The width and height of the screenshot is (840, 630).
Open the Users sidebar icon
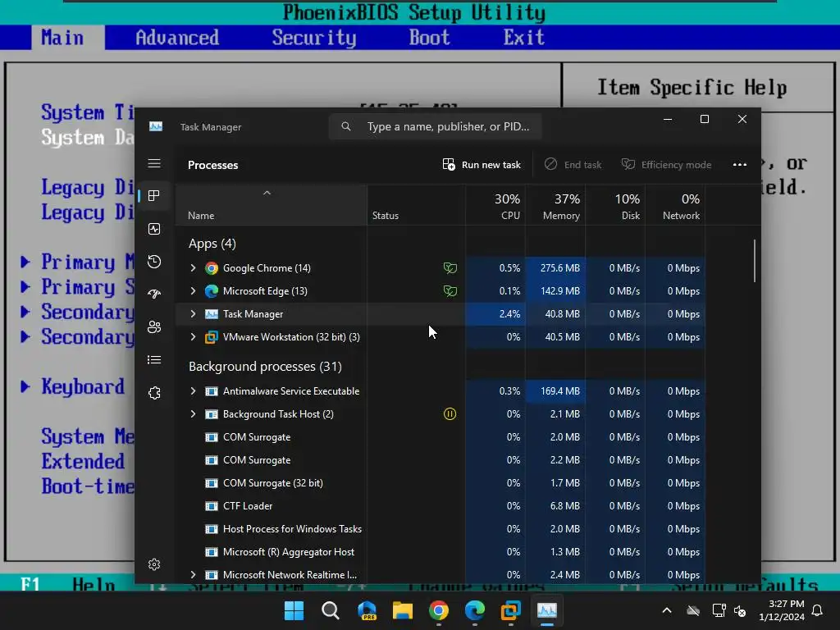coord(154,326)
